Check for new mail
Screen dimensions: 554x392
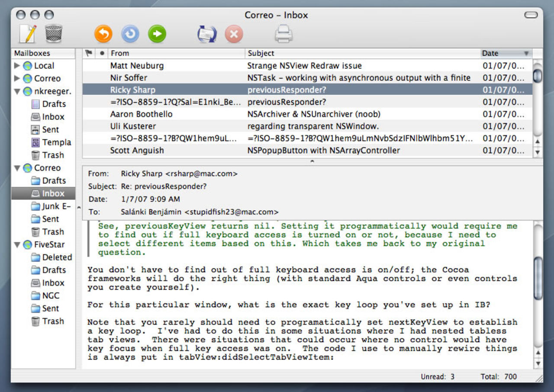click(207, 33)
